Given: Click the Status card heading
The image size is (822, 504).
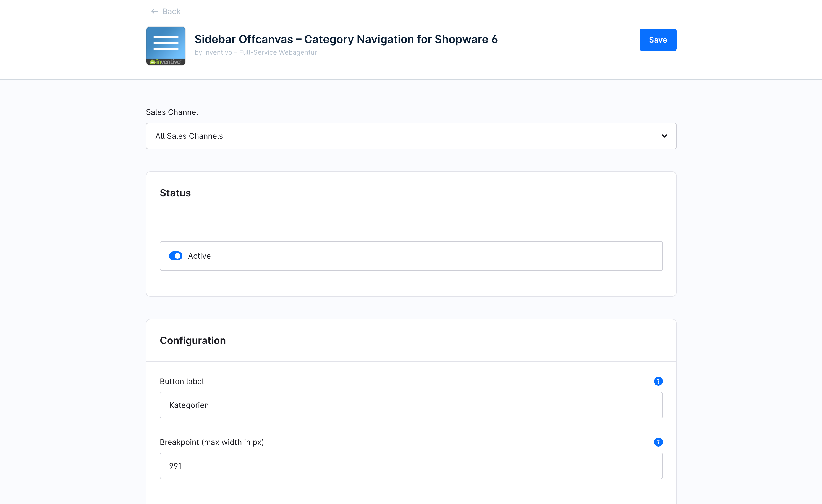Looking at the screenshot, I should point(175,193).
